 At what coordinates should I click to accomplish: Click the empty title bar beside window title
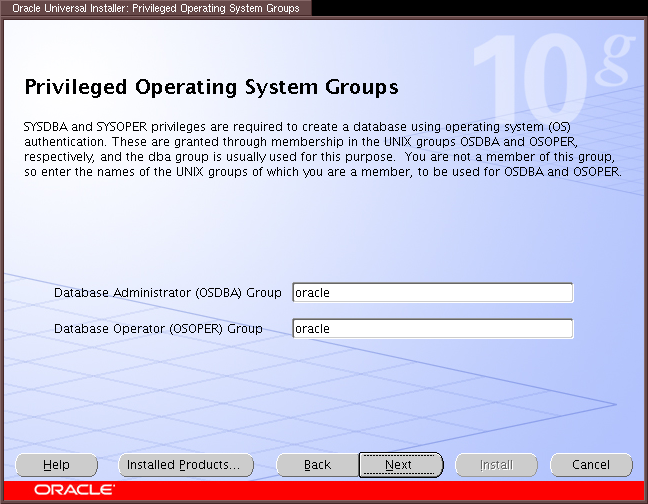(x=480, y=8)
